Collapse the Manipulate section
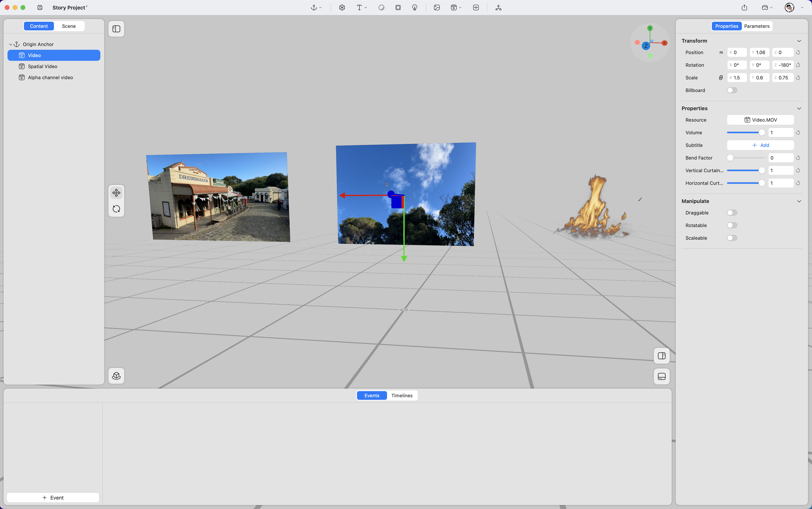This screenshot has height=509, width=812. pos(799,201)
